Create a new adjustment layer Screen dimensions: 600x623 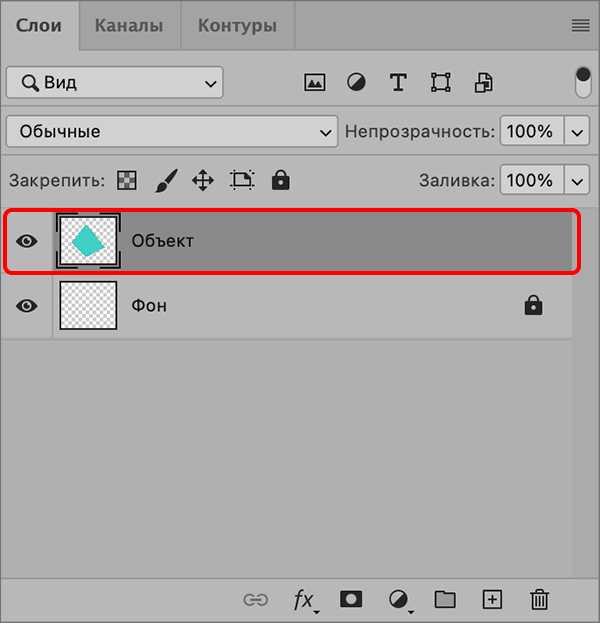[399, 599]
